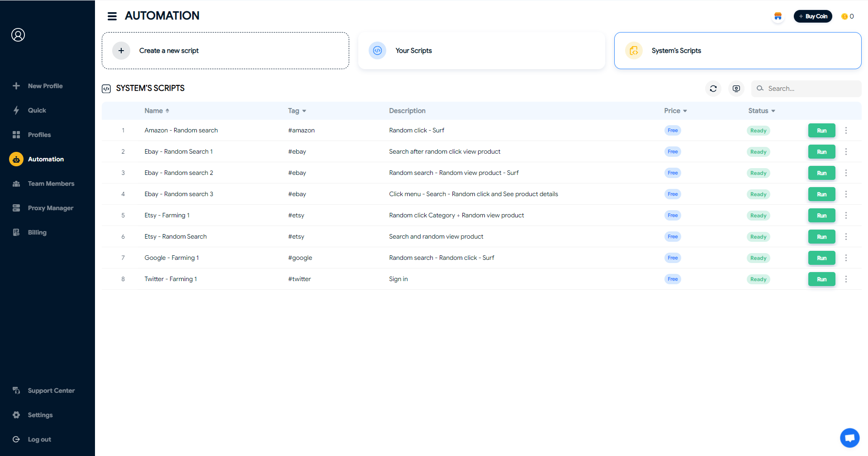This screenshot has height=456, width=868.
Task: Click the Profiles grid icon
Action: (16, 135)
